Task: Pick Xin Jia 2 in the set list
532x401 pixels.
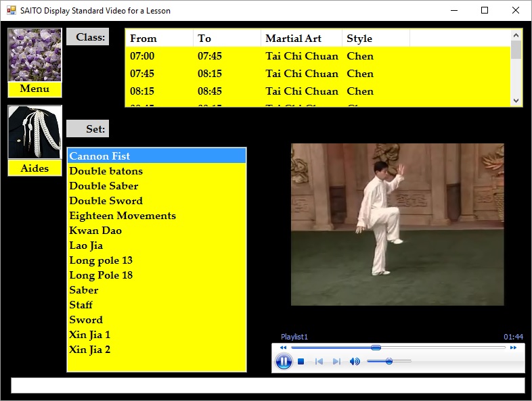Action: coord(90,350)
